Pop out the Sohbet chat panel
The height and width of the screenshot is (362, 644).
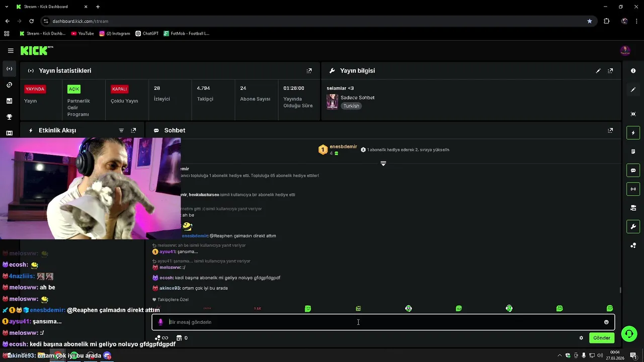pyautogui.click(x=610, y=130)
